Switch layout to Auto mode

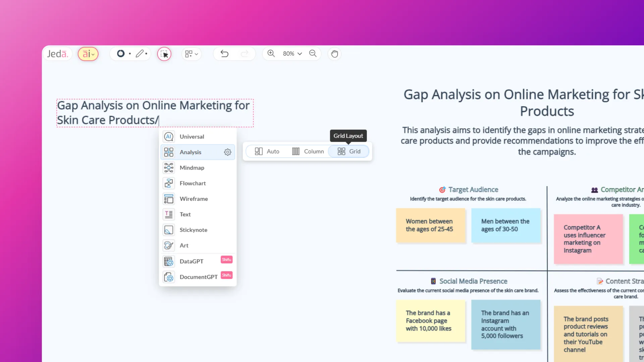pyautogui.click(x=267, y=151)
